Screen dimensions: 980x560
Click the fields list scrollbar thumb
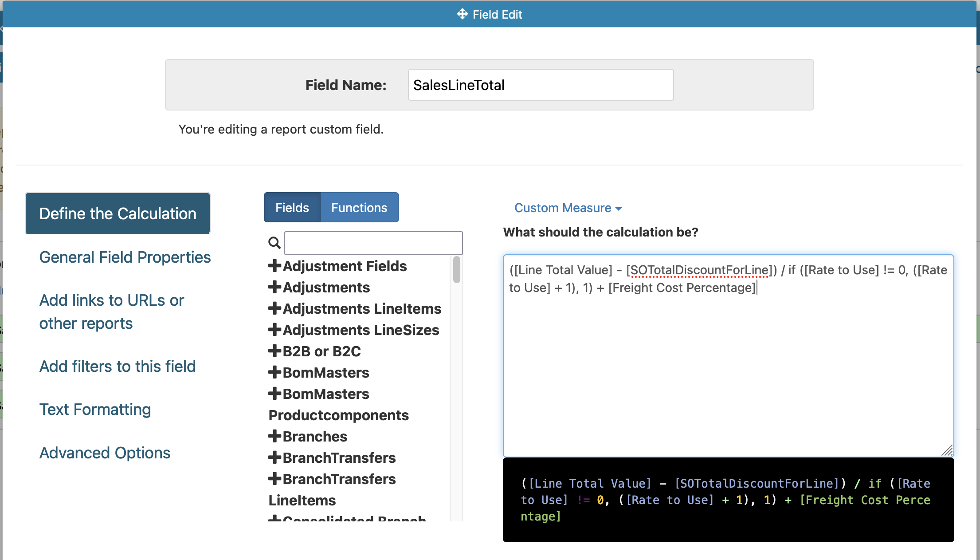coord(456,269)
